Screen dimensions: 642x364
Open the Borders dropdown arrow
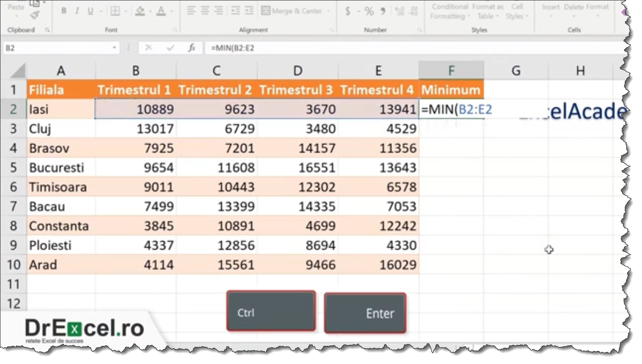pos(126,10)
